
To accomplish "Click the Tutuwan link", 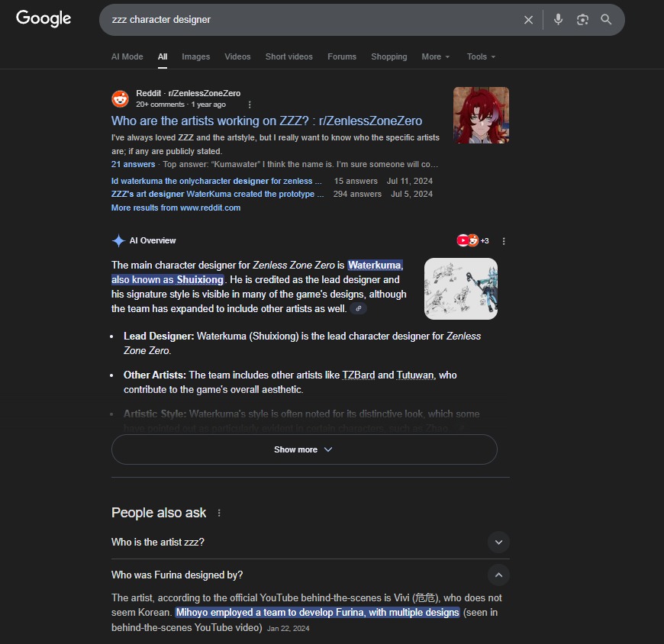I will [415, 375].
